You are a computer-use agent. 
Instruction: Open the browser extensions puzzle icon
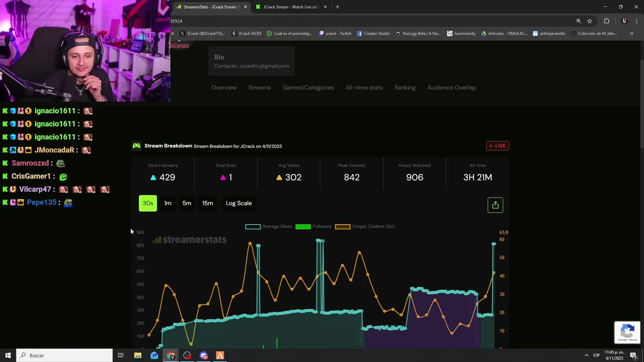(x=606, y=21)
